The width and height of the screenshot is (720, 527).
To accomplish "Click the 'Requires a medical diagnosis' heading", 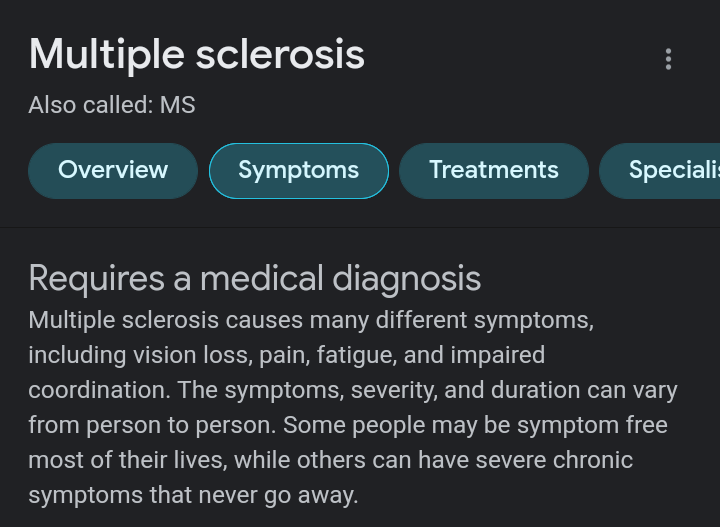I will point(255,278).
